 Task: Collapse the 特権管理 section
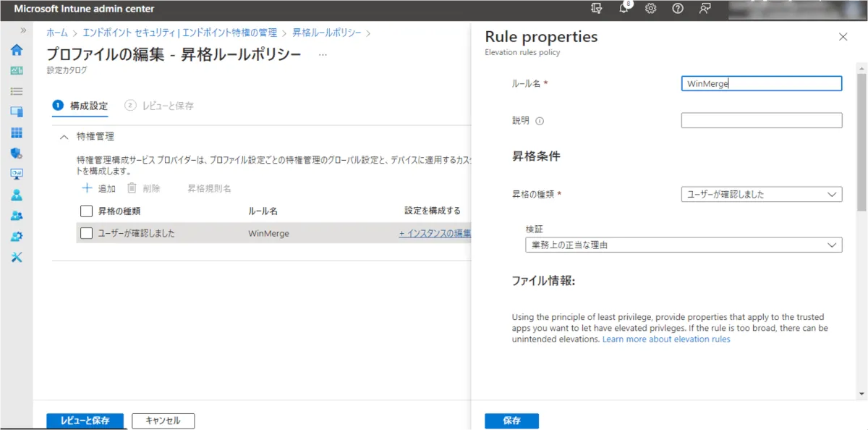click(x=64, y=136)
